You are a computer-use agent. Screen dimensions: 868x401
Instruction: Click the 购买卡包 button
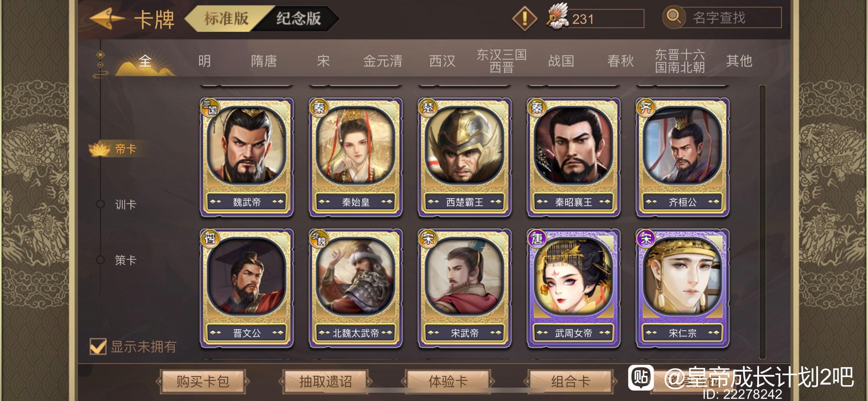(203, 381)
